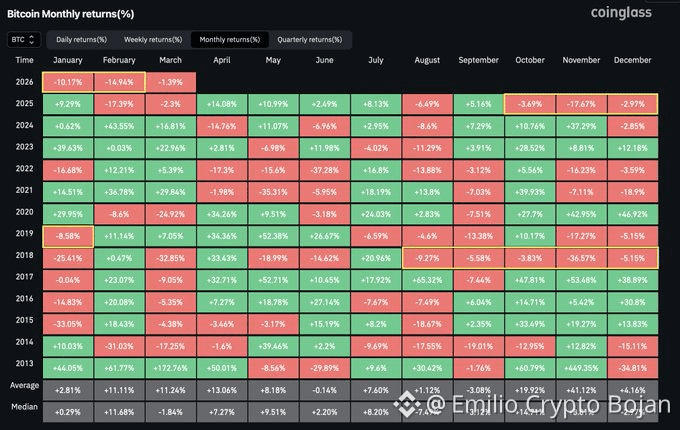The image size is (680, 430).
Task: Click the 'January' column header
Action: [68, 60]
